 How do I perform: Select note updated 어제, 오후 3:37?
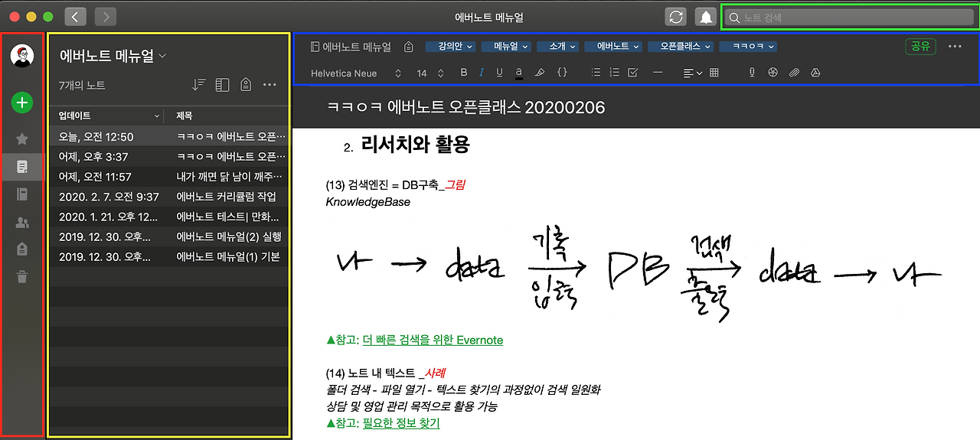click(x=168, y=157)
